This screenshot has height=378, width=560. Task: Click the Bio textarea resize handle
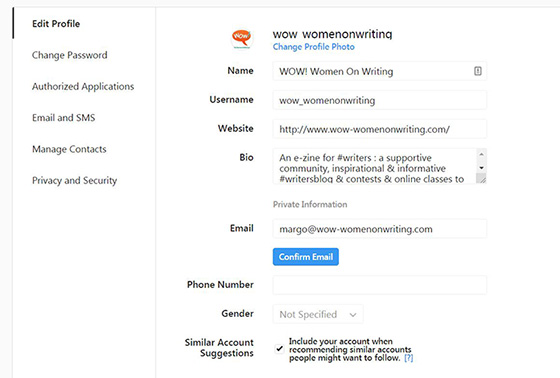point(481,178)
